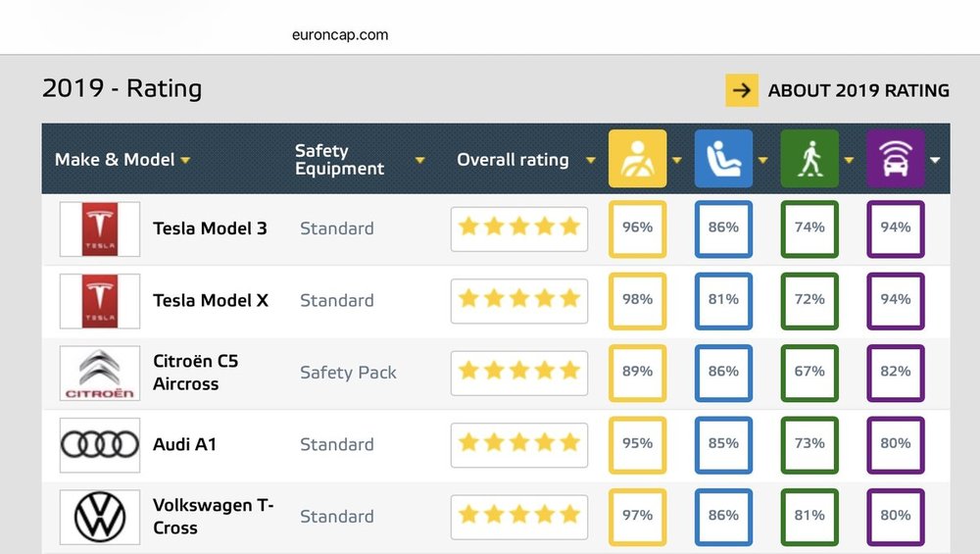Click the yellow arrow icon beside About 2019 Rating

click(x=742, y=90)
